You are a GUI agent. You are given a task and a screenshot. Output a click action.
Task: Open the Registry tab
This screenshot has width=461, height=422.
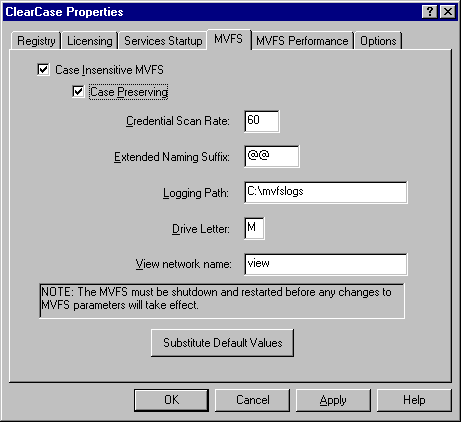[36, 41]
